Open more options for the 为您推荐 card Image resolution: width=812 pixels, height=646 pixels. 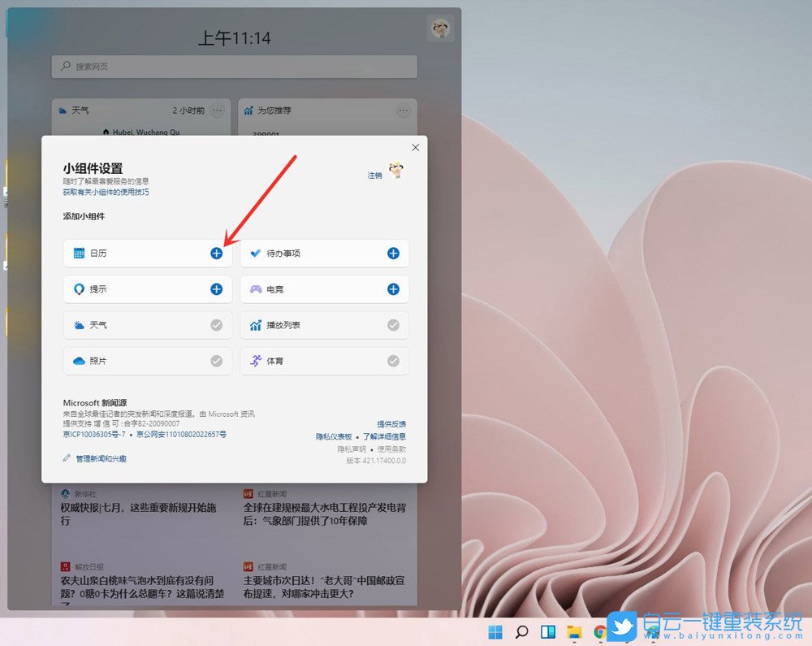[x=403, y=111]
